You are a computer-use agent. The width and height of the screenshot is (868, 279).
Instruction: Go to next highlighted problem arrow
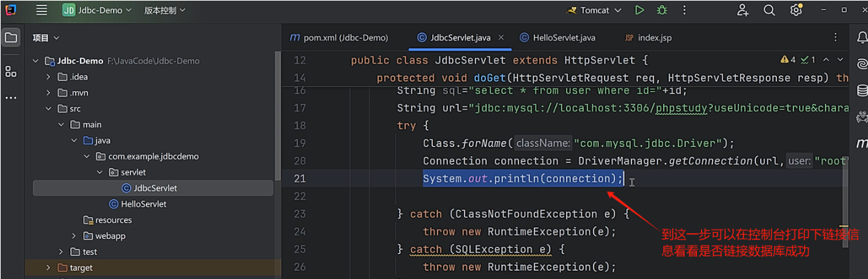[842, 60]
